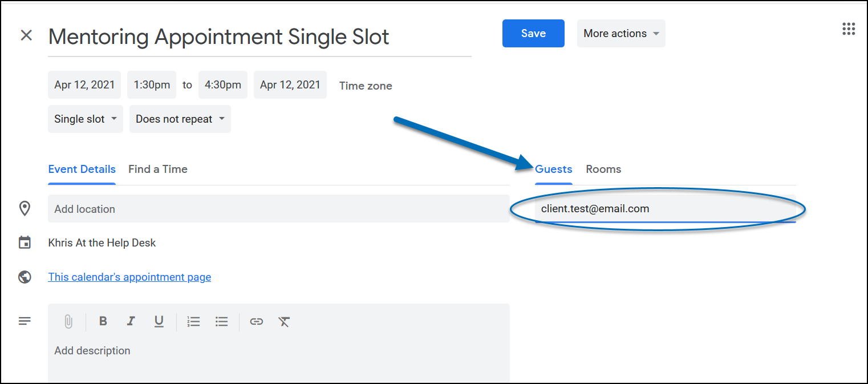Click the remove formatting icon
This screenshot has width=868, height=384.
(x=284, y=322)
